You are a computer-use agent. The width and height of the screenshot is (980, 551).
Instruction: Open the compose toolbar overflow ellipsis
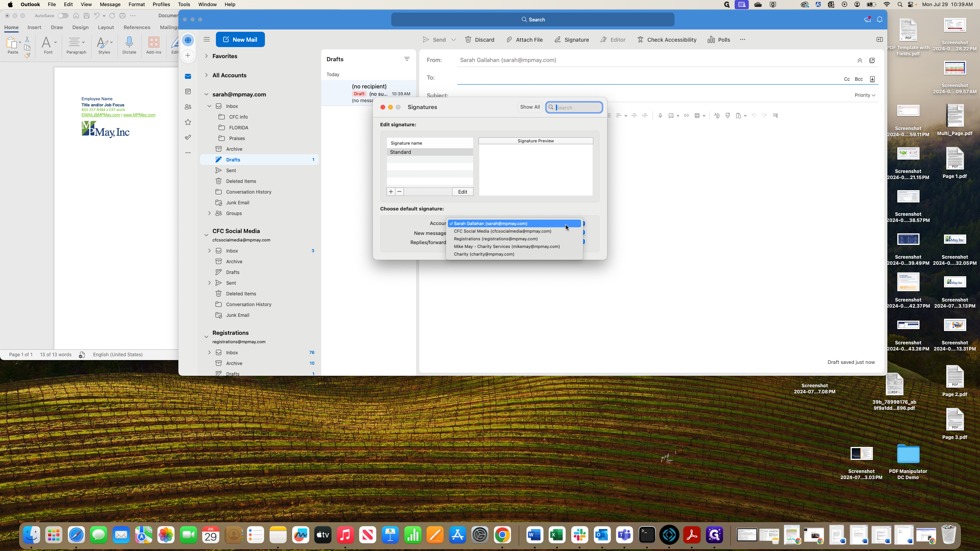[742, 40]
